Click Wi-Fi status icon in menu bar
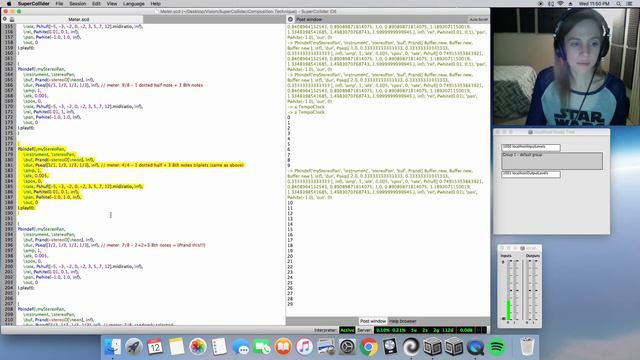The image size is (640, 360). point(560,4)
